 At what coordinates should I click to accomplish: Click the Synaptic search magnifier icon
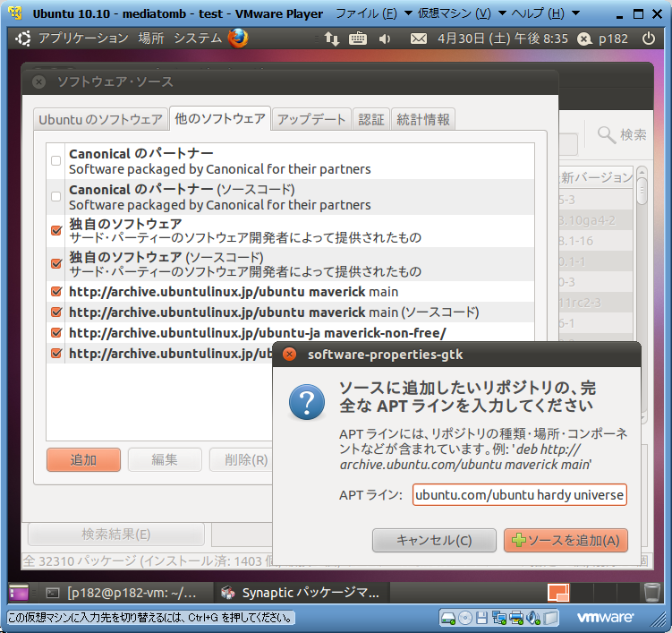point(607,135)
